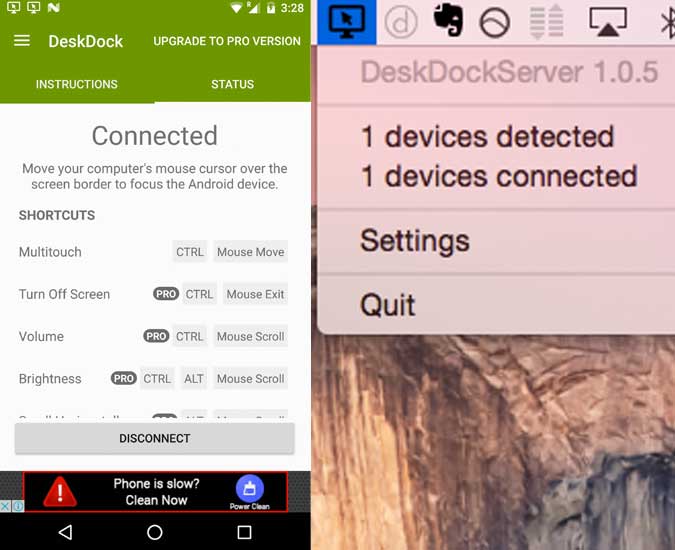Viewport: 675px width, 550px height.
Task: Open the ad info icon
Action: (18, 506)
